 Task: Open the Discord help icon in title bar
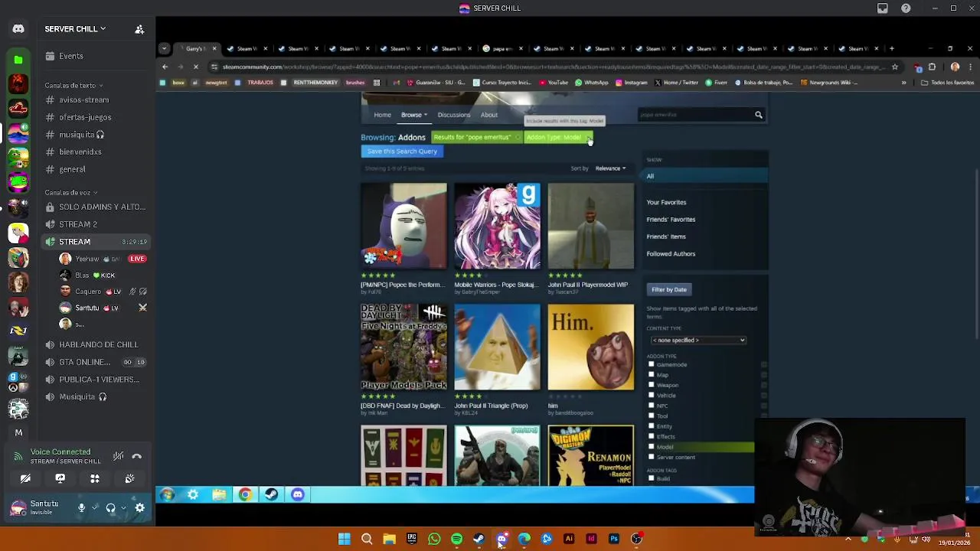906,8
